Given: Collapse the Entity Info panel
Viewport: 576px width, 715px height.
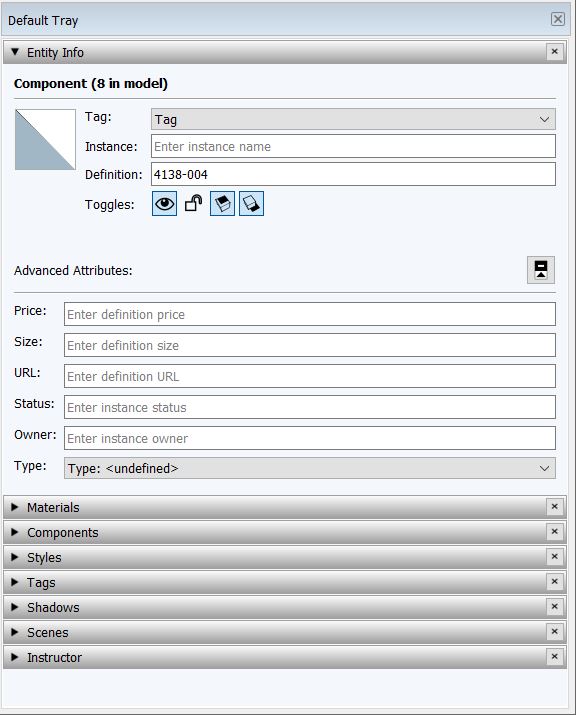Looking at the screenshot, I should pyautogui.click(x=15, y=52).
